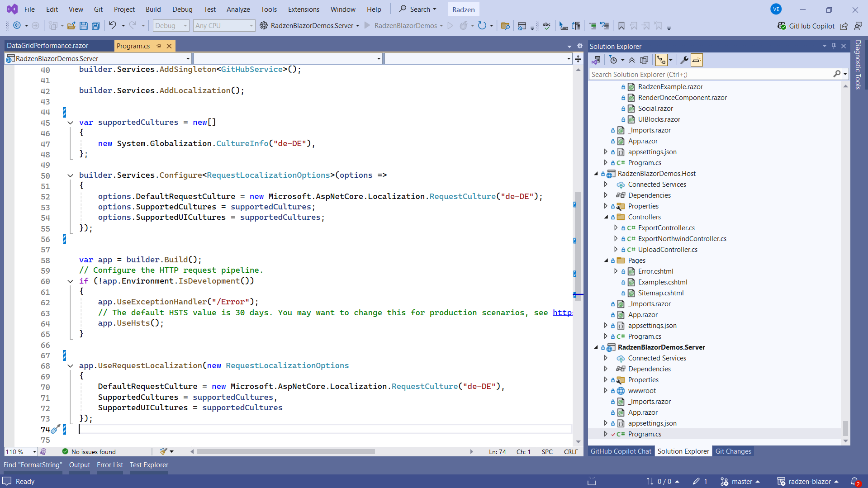The height and width of the screenshot is (488, 868).
Task: Follow the http link in the HSTS comment
Action: (562, 313)
